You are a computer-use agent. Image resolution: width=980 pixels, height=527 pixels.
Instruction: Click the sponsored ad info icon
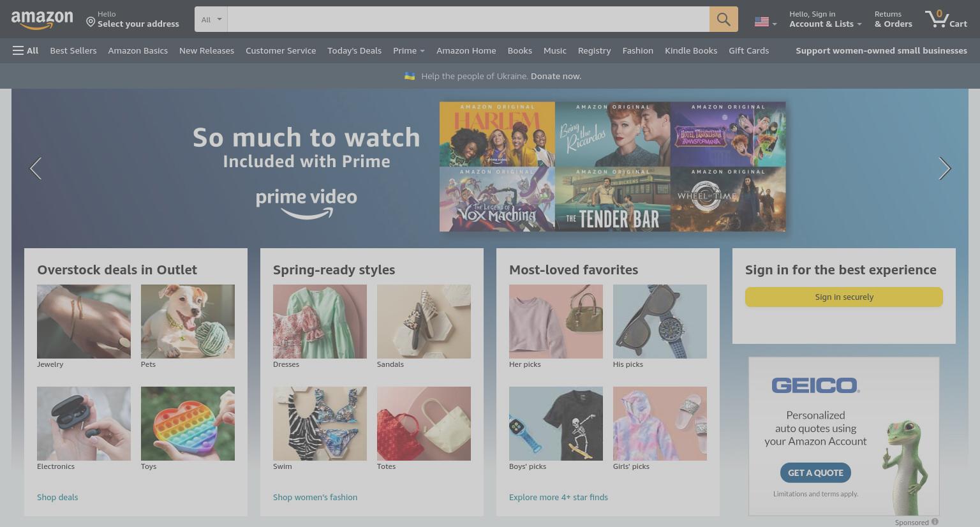point(935,522)
